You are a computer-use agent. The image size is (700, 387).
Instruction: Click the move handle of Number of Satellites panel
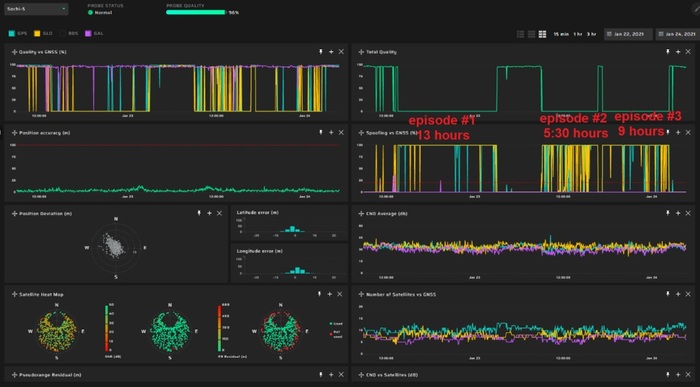361,294
